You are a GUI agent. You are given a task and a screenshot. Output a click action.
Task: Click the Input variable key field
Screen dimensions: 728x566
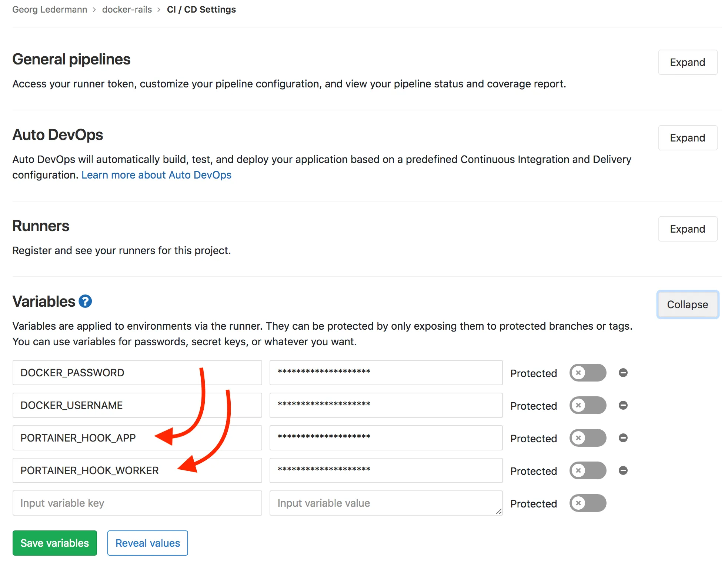click(x=137, y=503)
